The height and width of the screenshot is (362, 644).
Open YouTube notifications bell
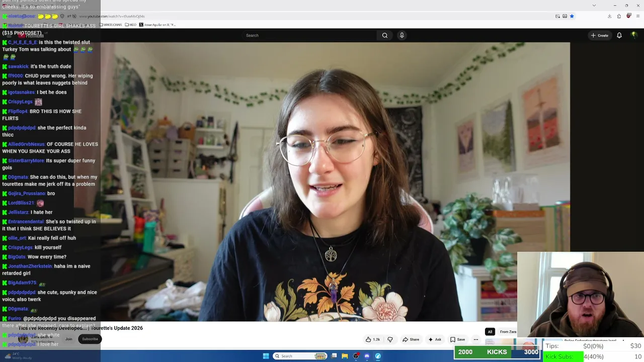tap(619, 35)
